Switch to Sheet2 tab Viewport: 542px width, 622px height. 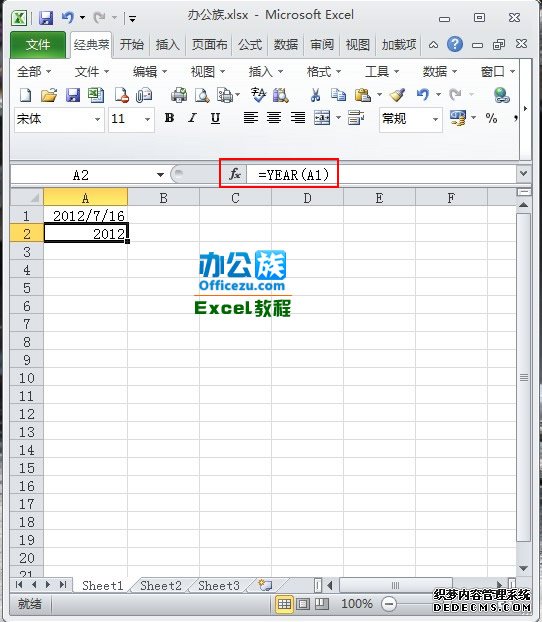[161, 586]
